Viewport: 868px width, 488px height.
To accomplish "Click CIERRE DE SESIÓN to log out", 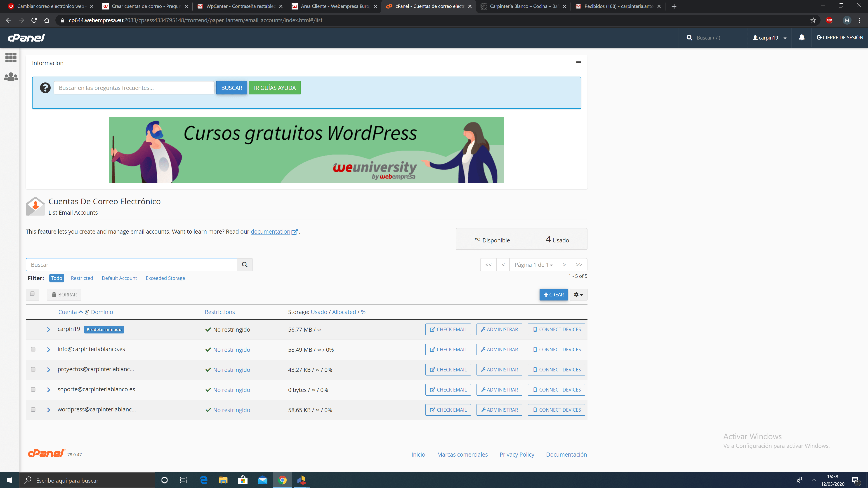I will click(840, 38).
